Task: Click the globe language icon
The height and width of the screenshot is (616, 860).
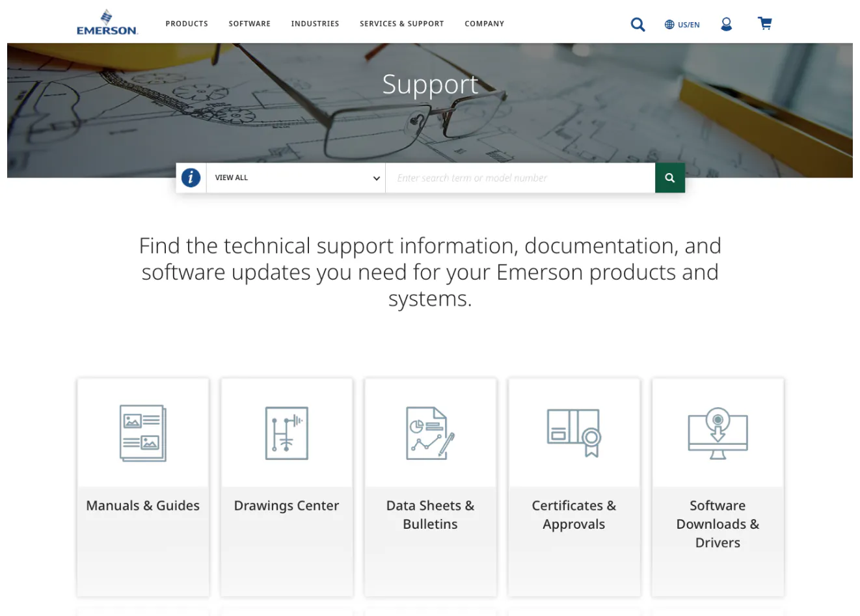Action: click(669, 25)
